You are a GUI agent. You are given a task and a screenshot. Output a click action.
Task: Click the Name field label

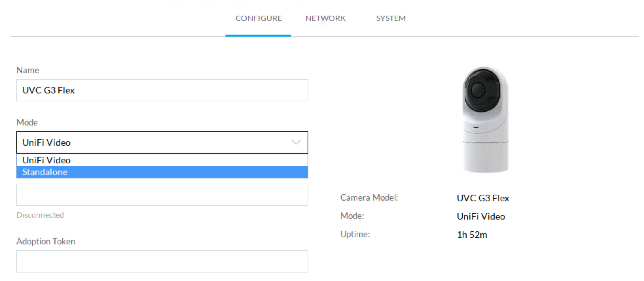(28, 70)
